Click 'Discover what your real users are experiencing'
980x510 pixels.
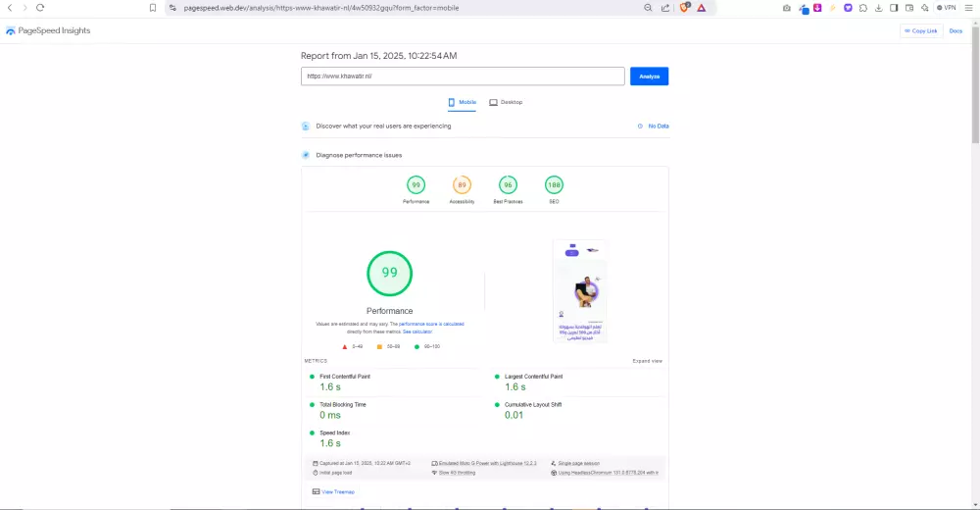click(x=383, y=126)
